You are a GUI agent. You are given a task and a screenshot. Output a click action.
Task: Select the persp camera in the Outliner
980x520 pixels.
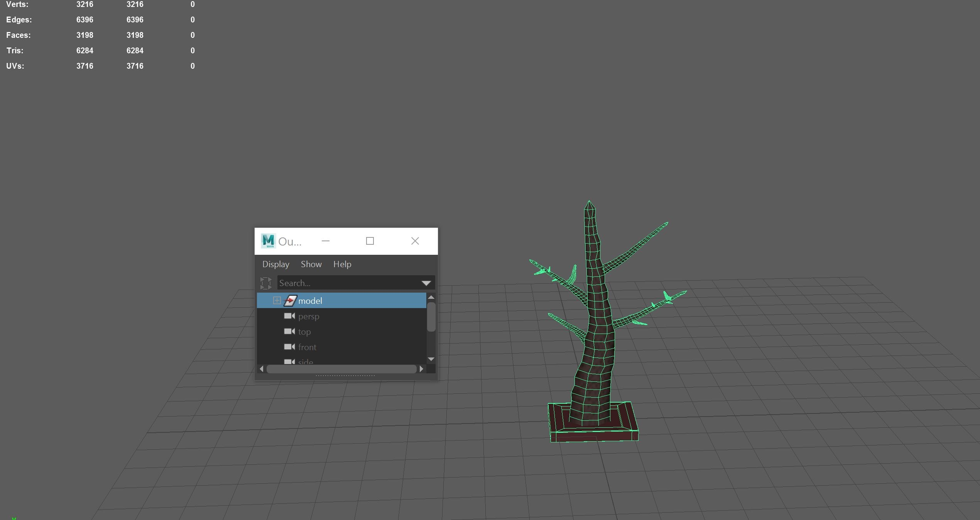[309, 316]
